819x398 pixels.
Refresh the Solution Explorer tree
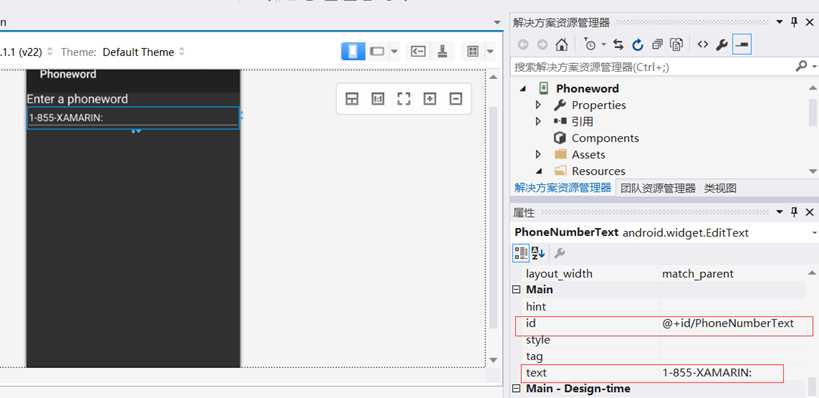tap(638, 45)
